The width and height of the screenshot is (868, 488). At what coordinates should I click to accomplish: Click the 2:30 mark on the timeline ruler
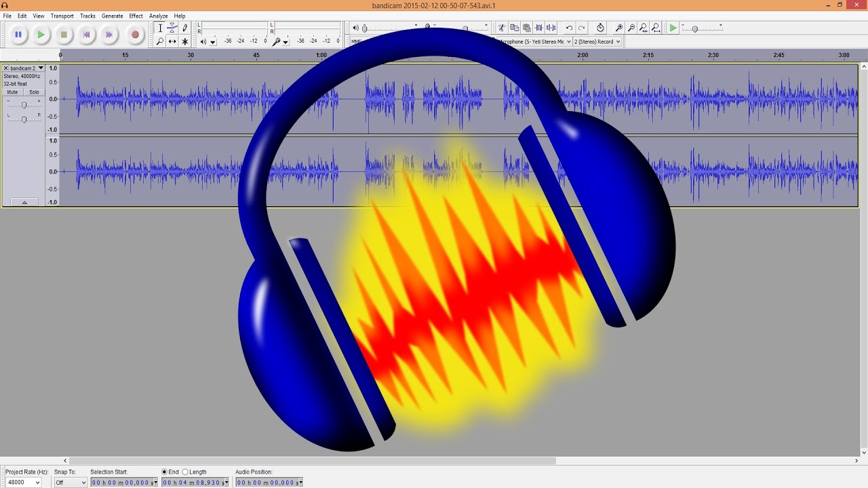click(x=713, y=55)
